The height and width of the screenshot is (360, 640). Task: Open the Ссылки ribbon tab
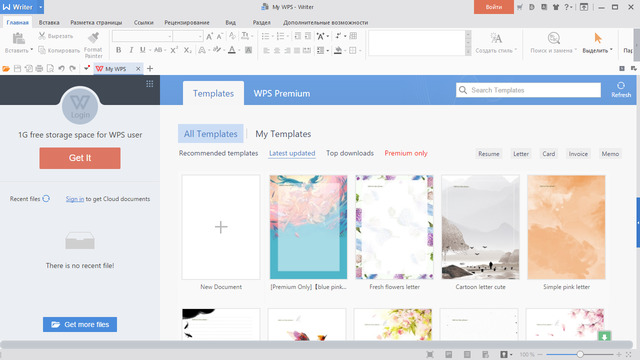tap(144, 22)
